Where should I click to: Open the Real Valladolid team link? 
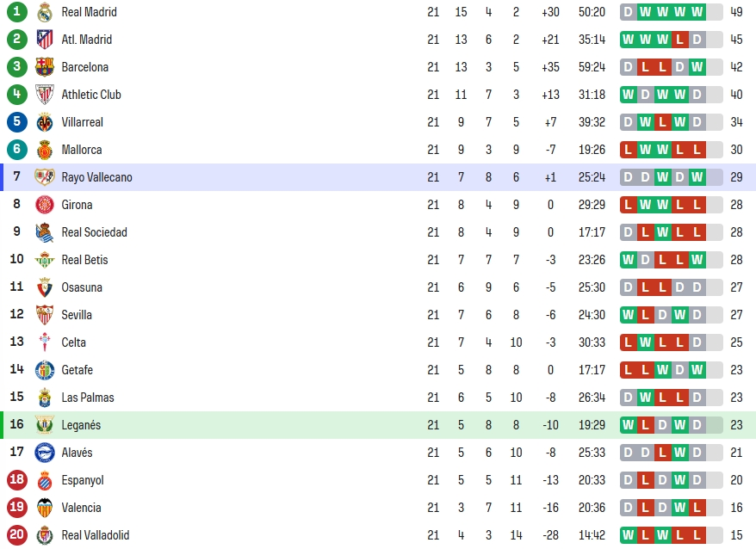(96, 535)
